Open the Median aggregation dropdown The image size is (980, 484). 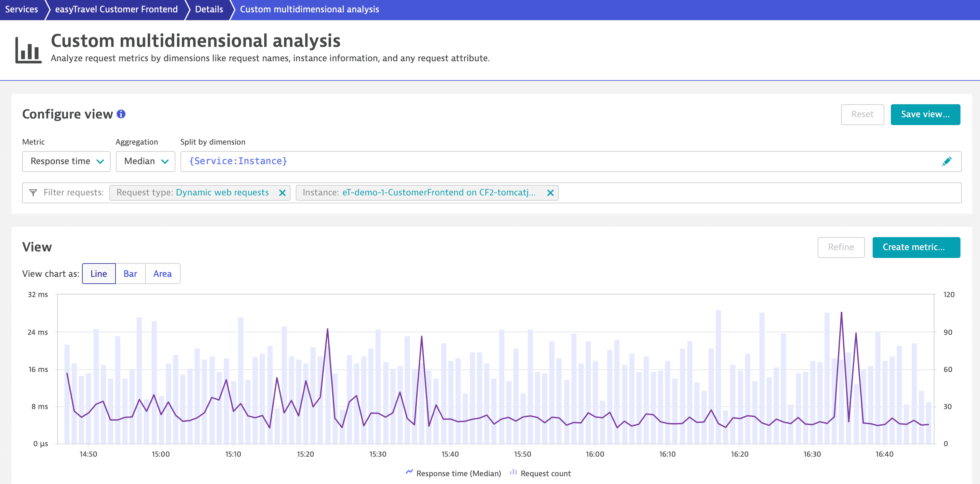[x=145, y=162]
